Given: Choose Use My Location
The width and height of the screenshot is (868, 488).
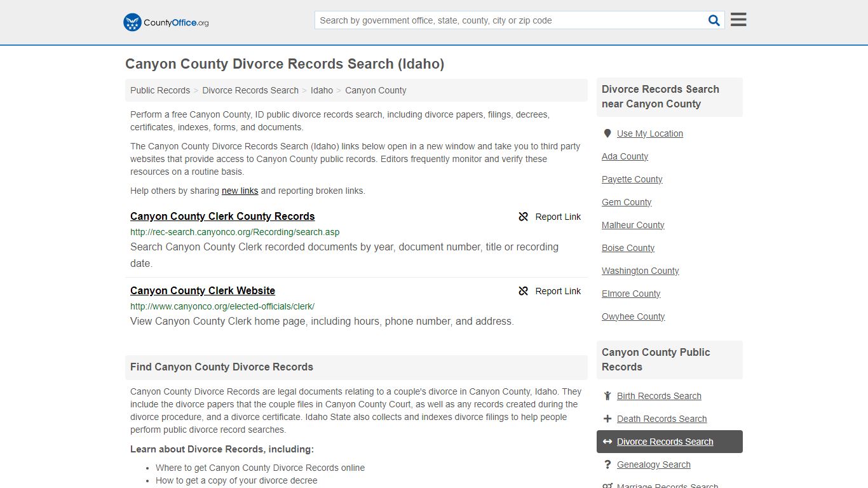Looking at the screenshot, I should pyautogui.click(x=650, y=133).
